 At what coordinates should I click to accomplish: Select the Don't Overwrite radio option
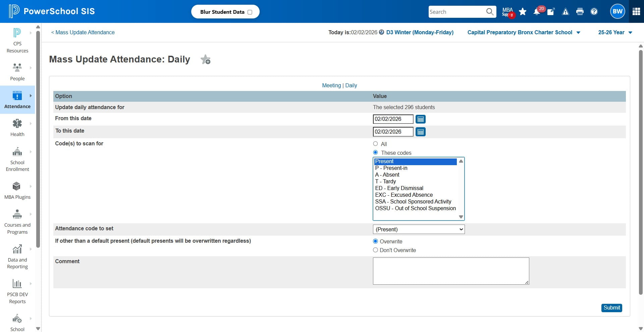coord(375,250)
